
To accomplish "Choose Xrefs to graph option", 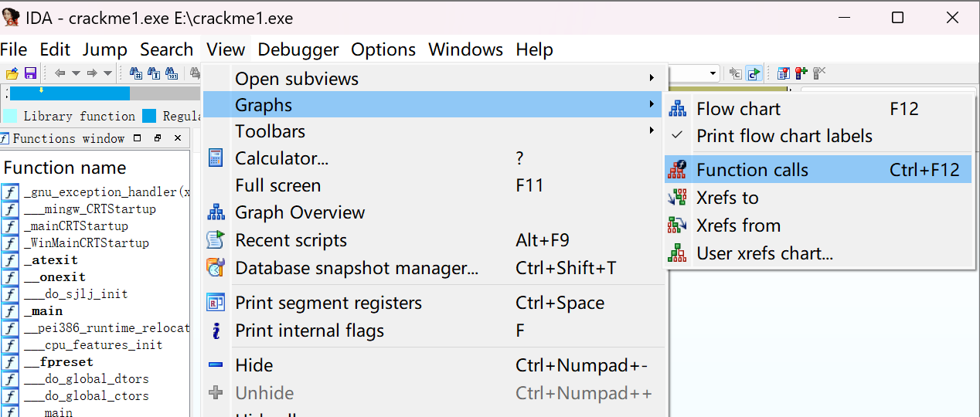I will pyautogui.click(x=818, y=198).
